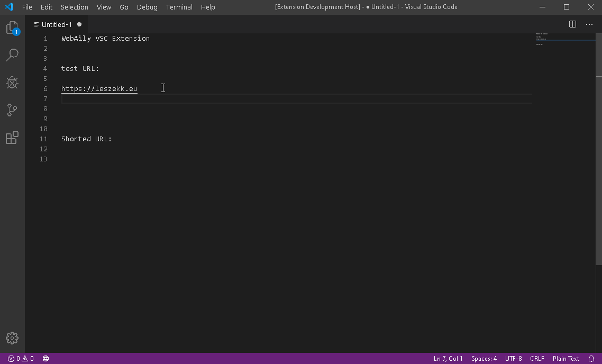Minimize the VS Code window
Viewport: 602px width, 364px height.
[543, 7]
